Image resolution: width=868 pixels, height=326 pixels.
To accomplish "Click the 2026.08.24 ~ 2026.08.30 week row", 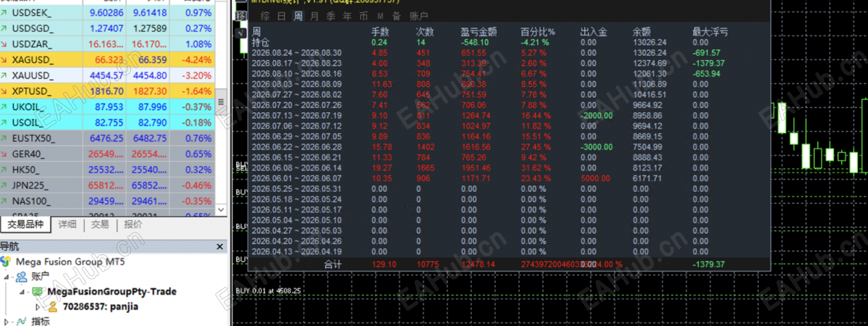I will (x=509, y=53).
